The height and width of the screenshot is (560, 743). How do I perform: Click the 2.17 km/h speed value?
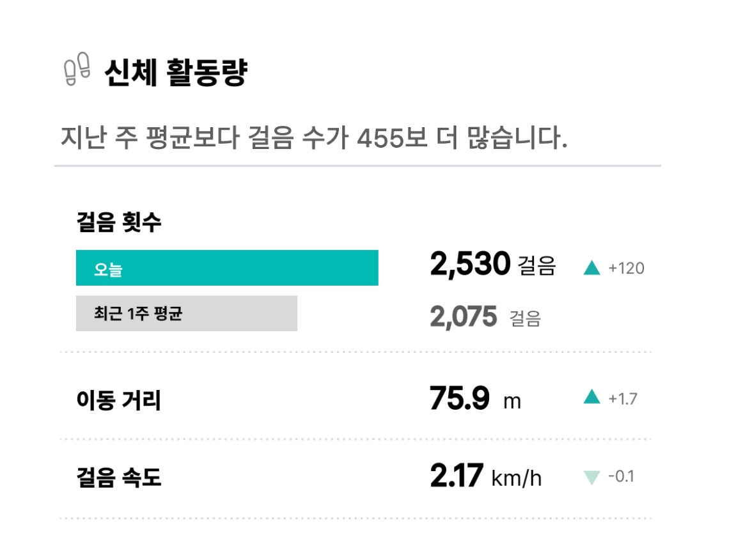486,476
